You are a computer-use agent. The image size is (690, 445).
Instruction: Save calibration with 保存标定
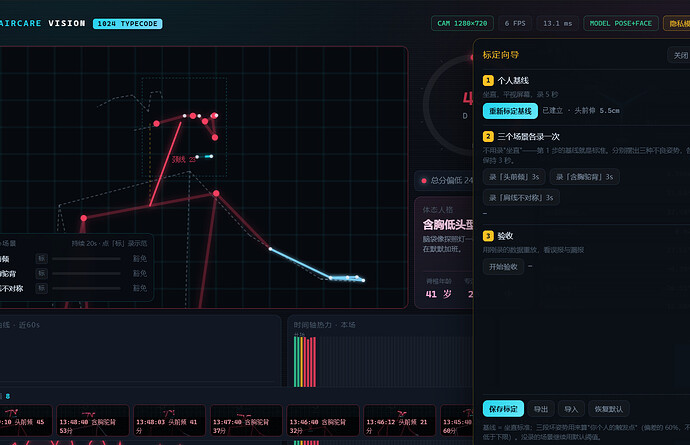503,409
